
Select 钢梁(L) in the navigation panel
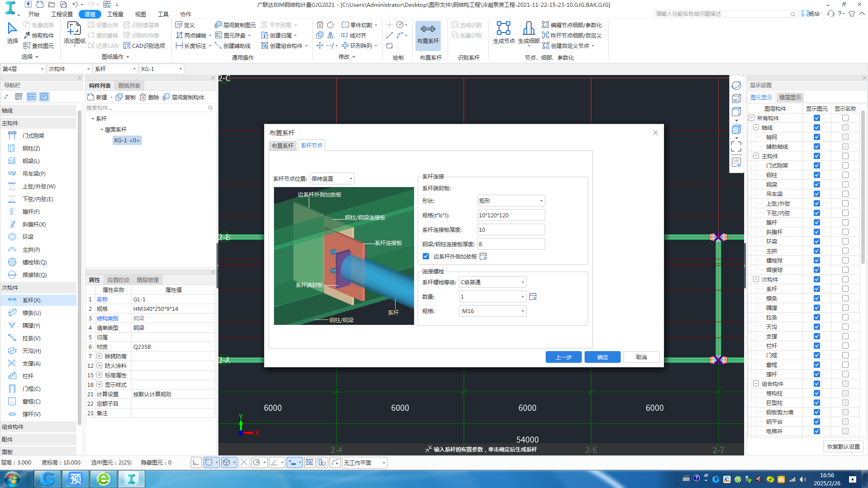[x=32, y=161]
